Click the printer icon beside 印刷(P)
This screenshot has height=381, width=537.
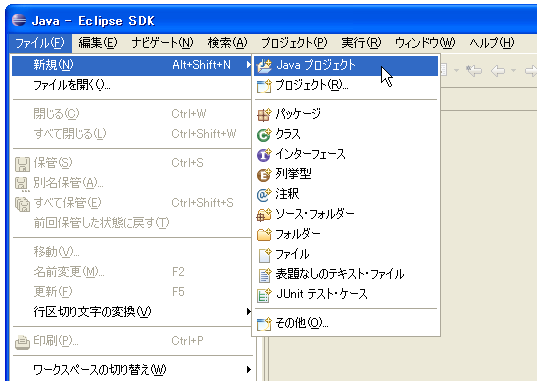(22, 342)
